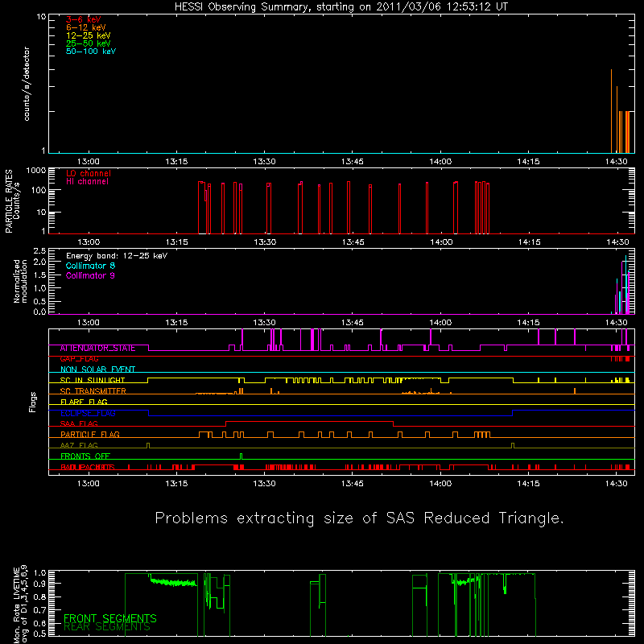Select the red 3-6 keV legend label

[x=83, y=19]
